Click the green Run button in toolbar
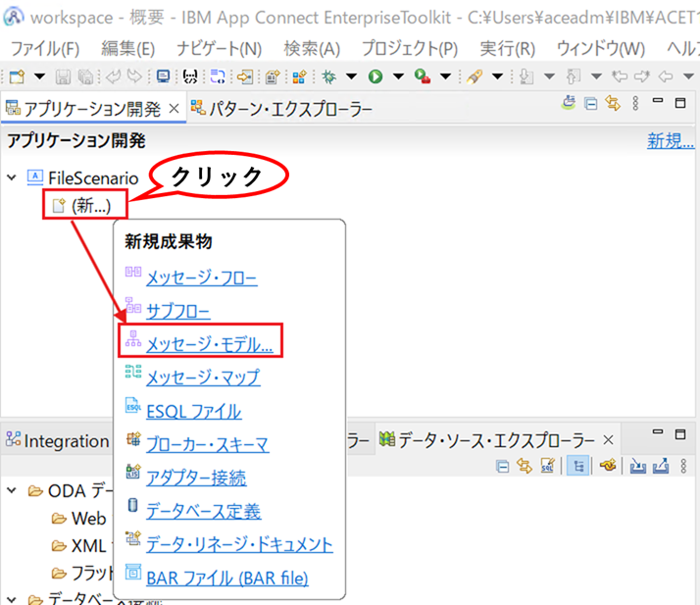This screenshot has width=700, height=605. click(x=375, y=76)
